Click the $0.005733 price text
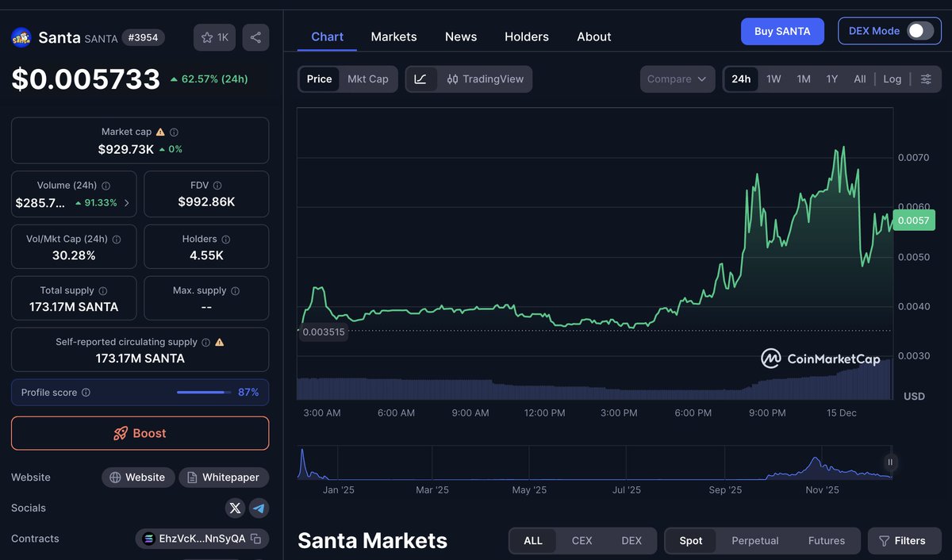 (x=86, y=79)
